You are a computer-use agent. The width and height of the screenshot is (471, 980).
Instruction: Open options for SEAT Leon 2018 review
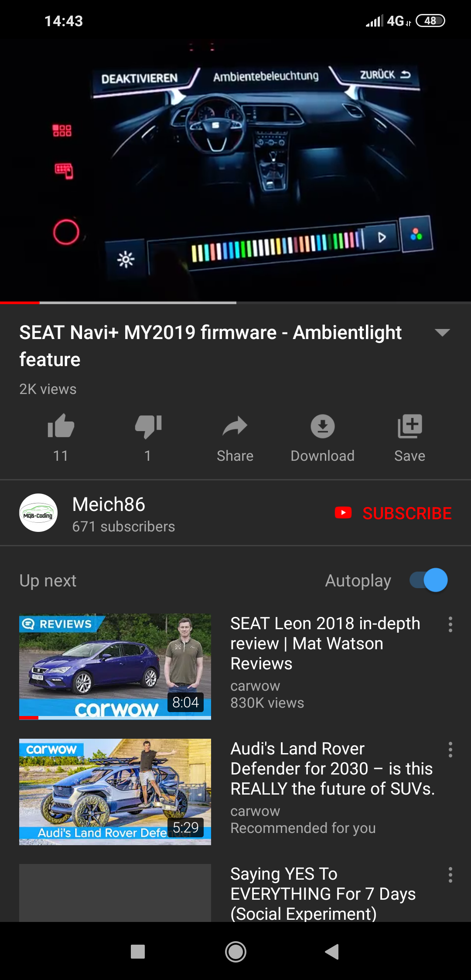click(451, 624)
